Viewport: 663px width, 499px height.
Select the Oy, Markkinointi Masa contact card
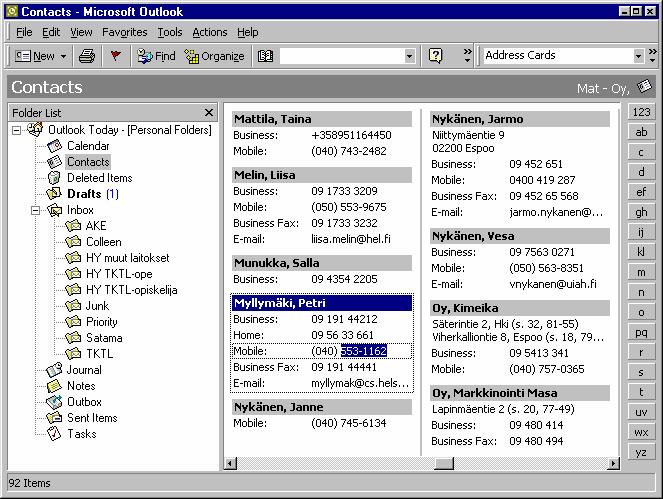click(x=520, y=417)
